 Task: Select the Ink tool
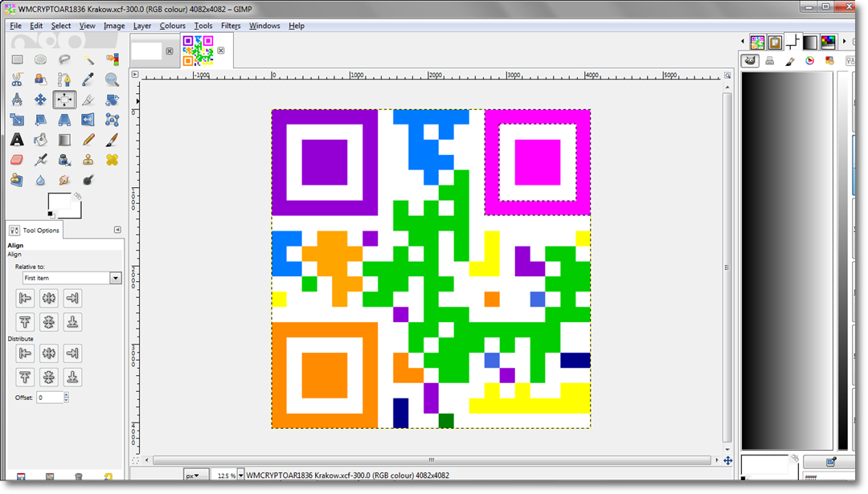[64, 160]
